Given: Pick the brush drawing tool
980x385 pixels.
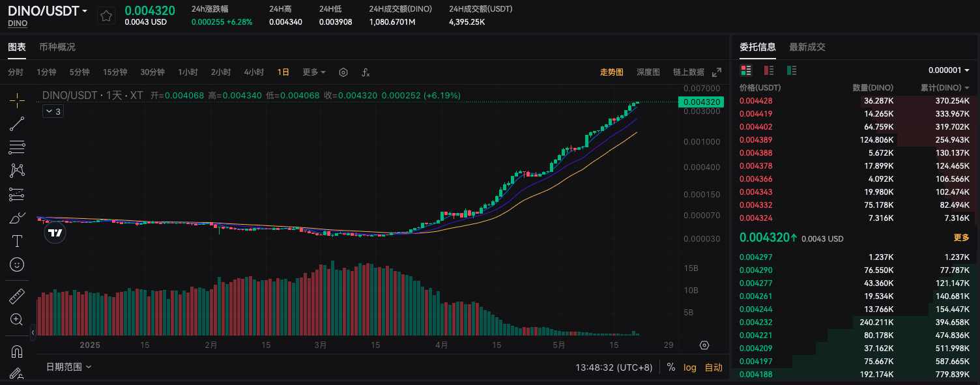Looking at the screenshot, I should (18, 218).
